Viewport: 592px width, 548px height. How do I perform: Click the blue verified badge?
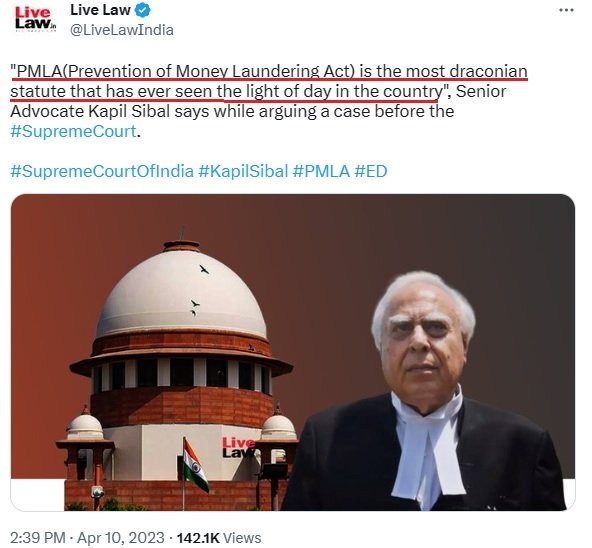(143, 11)
